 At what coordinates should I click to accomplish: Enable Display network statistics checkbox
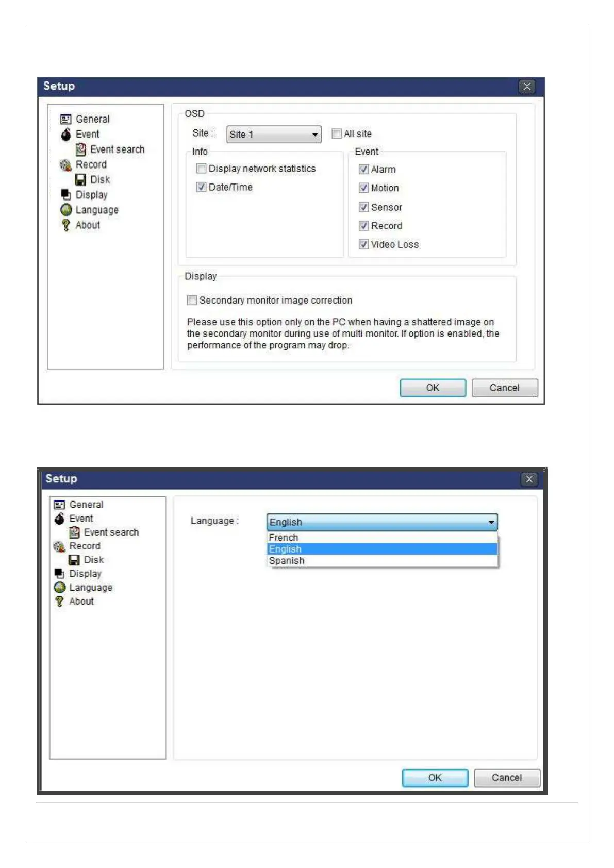tap(202, 169)
